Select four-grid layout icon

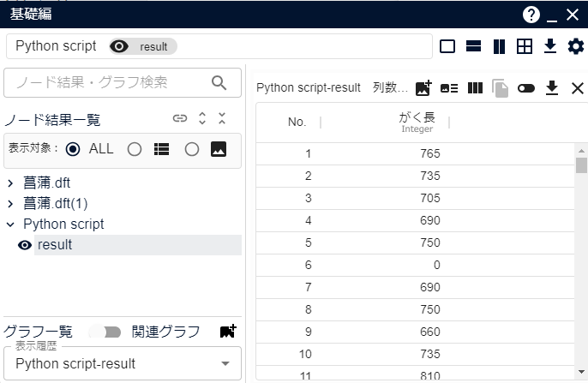(x=525, y=46)
